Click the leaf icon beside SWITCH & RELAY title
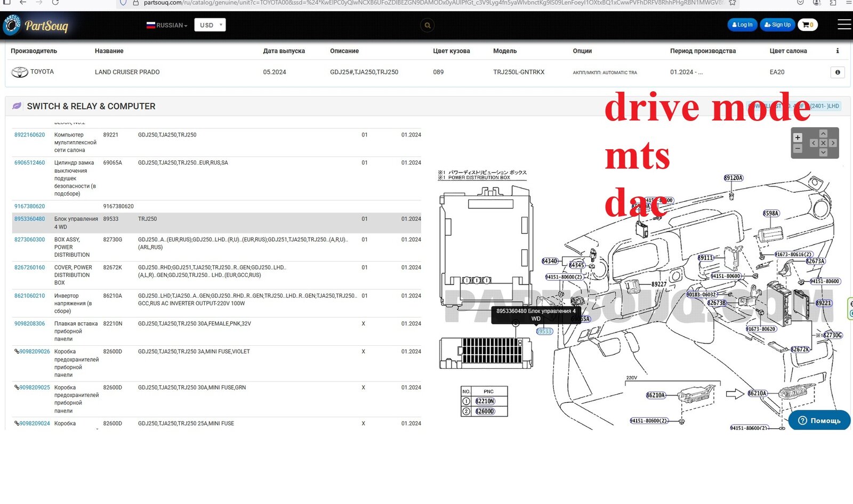Viewport: 853px width, 504px height. click(x=17, y=106)
